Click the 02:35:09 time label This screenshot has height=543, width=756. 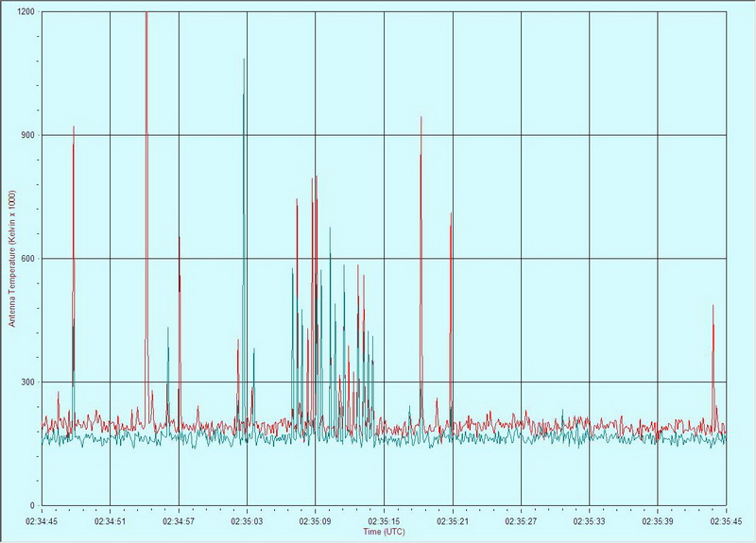pyautogui.click(x=316, y=521)
